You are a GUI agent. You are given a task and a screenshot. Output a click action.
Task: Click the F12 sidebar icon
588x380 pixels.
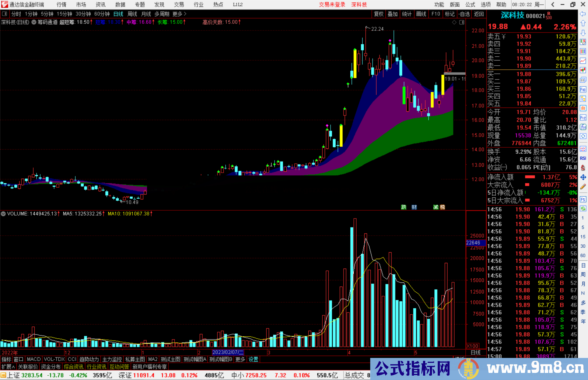[583, 118]
